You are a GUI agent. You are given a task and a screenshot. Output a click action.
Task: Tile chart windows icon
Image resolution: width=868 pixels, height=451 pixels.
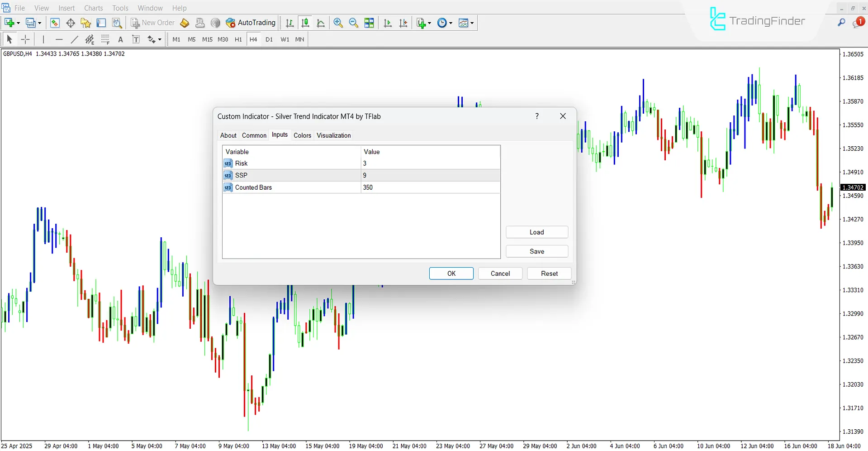(x=369, y=23)
